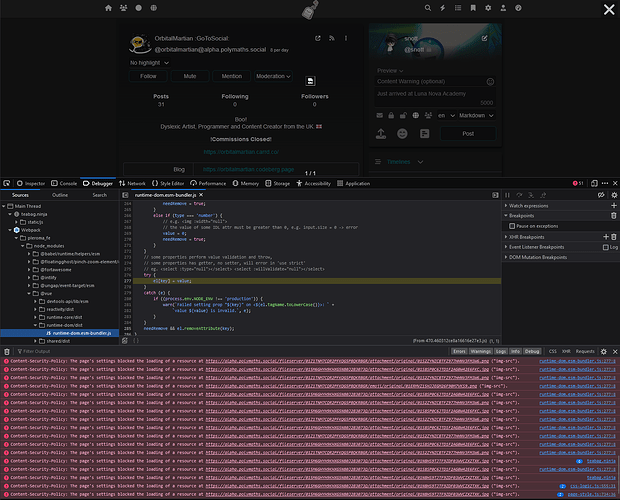Viewport: 620px width, 500px height.
Task: Switch to the Inspector tab
Action: pos(31,183)
